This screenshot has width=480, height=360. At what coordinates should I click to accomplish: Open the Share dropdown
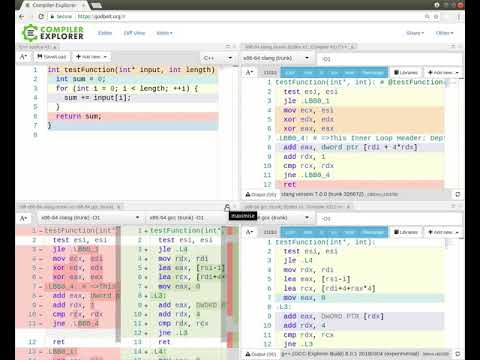[415, 33]
